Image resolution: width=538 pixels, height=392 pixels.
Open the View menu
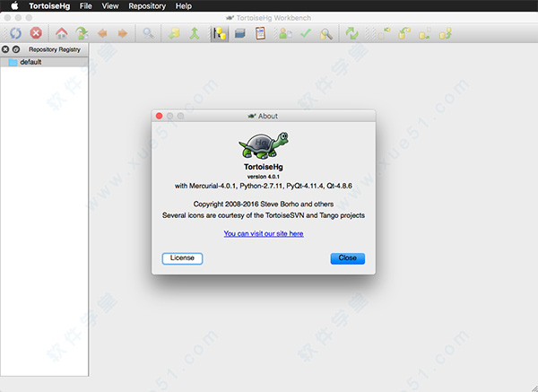click(x=109, y=6)
